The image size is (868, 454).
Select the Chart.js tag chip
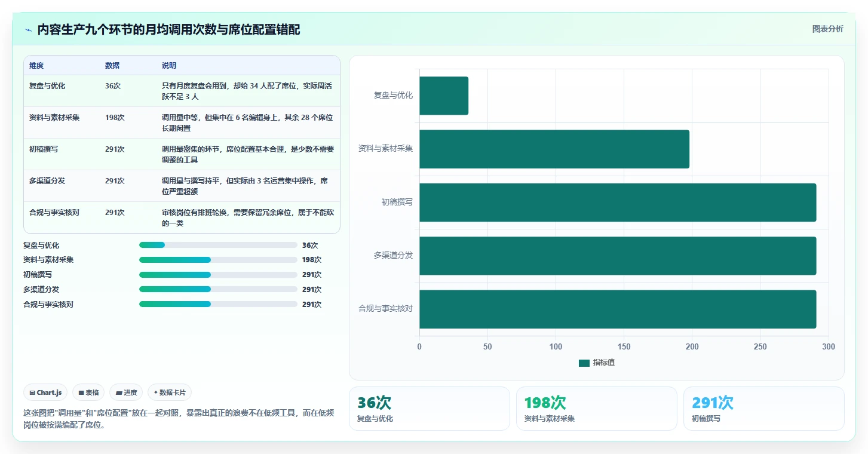pos(46,392)
